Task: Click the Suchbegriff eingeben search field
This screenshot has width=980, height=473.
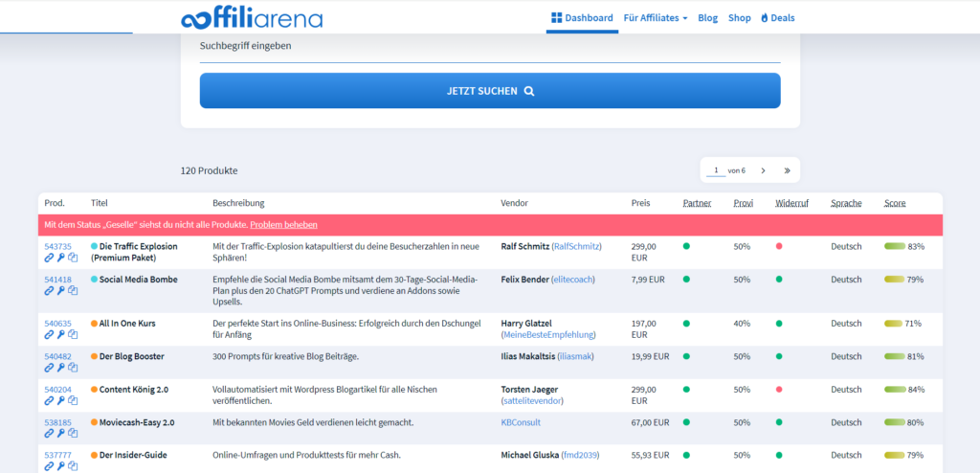Action: 490,47
